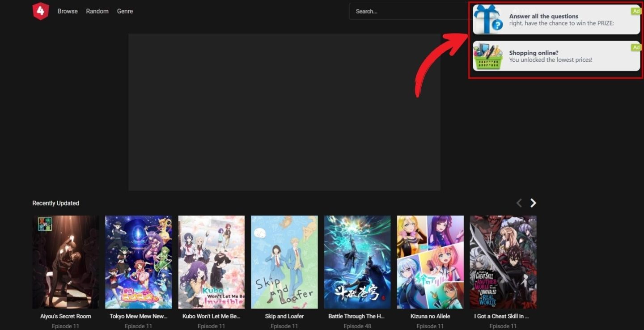The height and width of the screenshot is (330, 644).
Task: Click the green shopping basket ad icon
Action: [x=488, y=56]
